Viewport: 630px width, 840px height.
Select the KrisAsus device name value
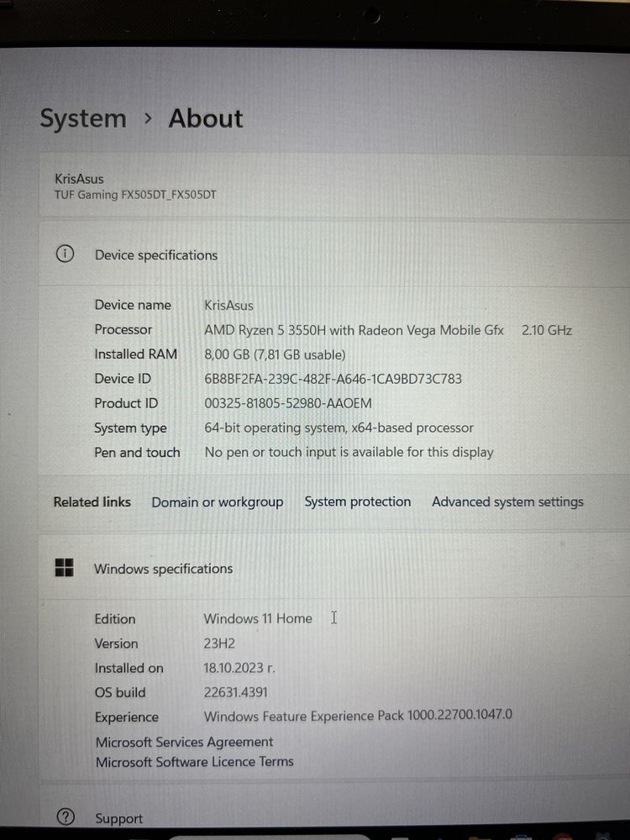[228, 306]
